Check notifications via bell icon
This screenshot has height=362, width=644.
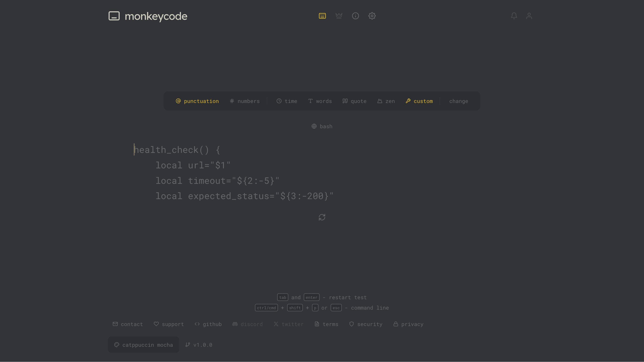[514, 16]
